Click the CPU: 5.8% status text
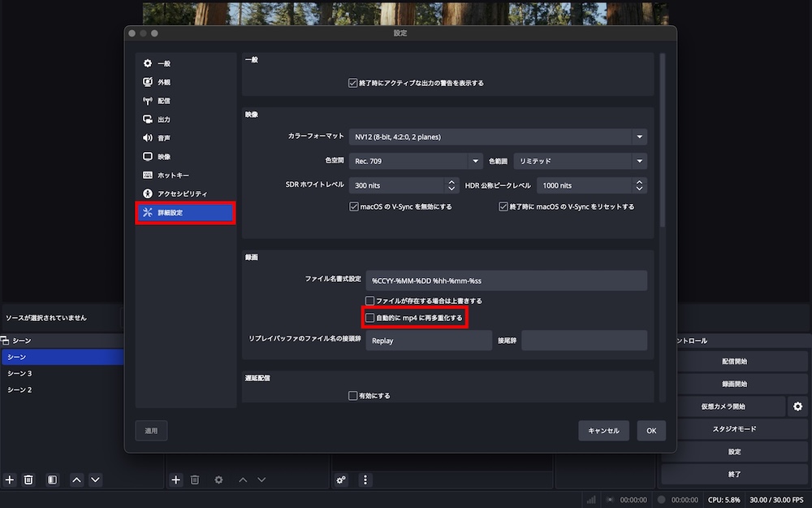The height and width of the screenshot is (508, 812). (724, 500)
